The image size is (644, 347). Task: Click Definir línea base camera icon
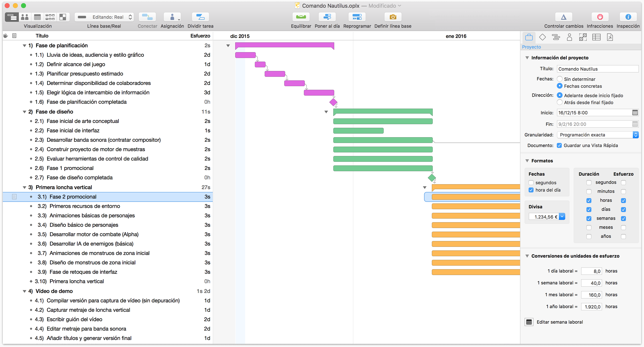(393, 17)
